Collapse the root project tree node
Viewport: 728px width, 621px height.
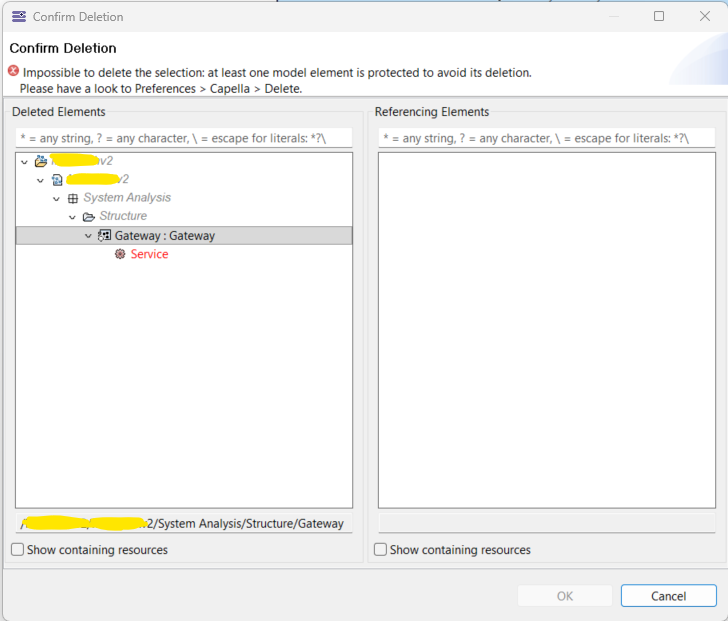(x=24, y=162)
